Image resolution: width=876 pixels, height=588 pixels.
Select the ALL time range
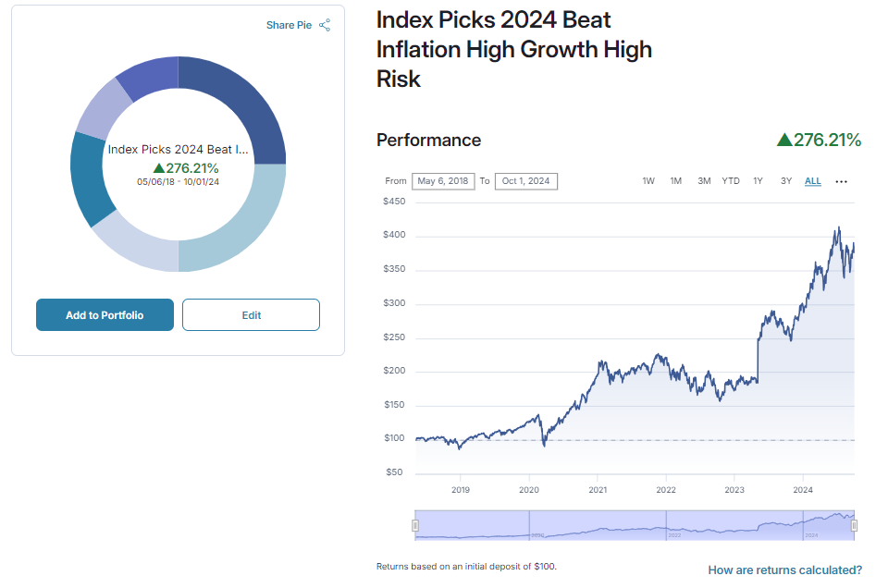tap(813, 181)
